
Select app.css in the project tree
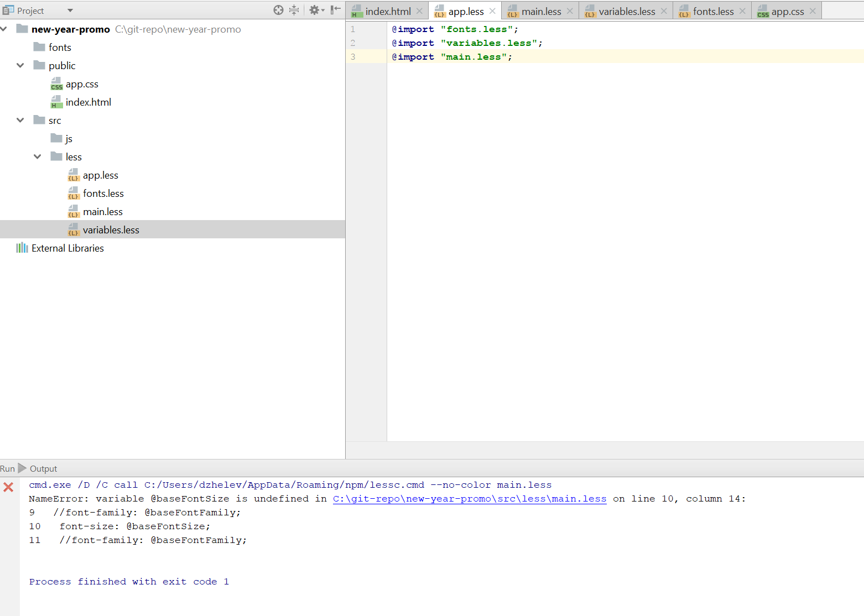82,84
